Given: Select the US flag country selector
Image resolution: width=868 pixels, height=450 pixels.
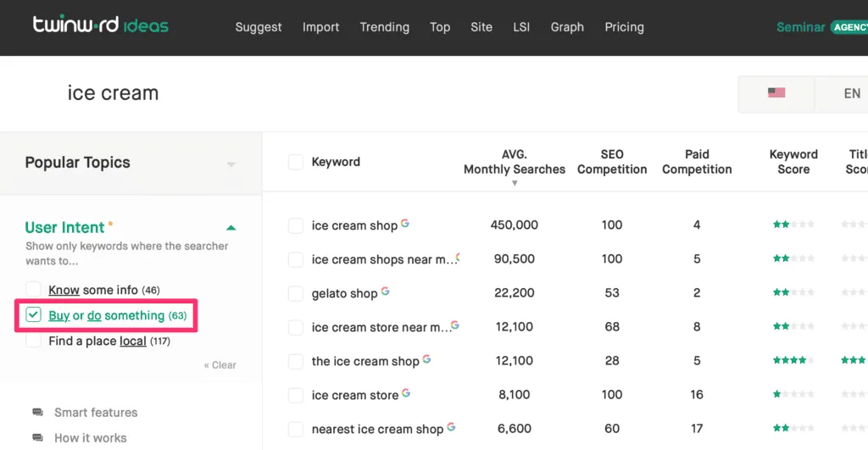Looking at the screenshot, I should (x=776, y=93).
